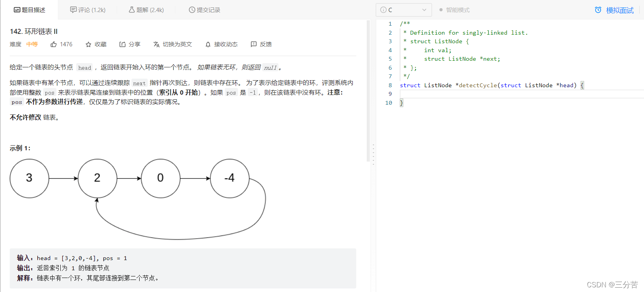644x292 pixels.
Task: Click the feedback icon
Action: [254, 44]
